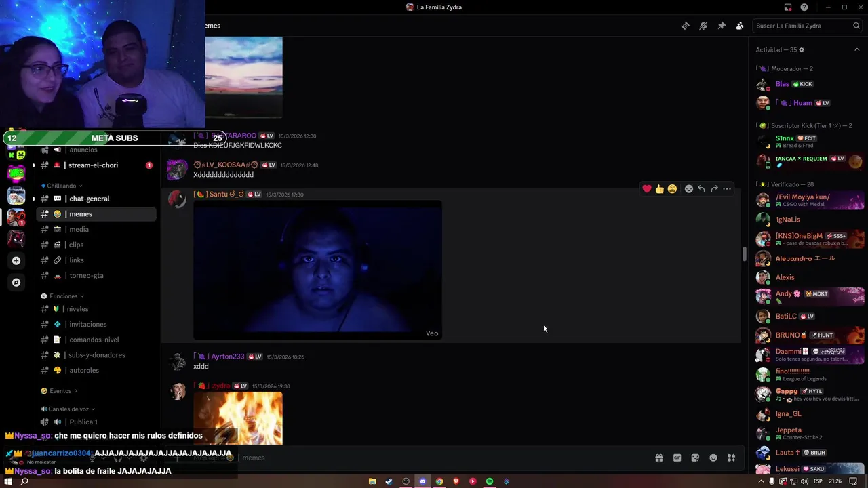The height and width of the screenshot is (488, 868).
Task: Open Blas moderator profile in member list
Action: click(810, 84)
